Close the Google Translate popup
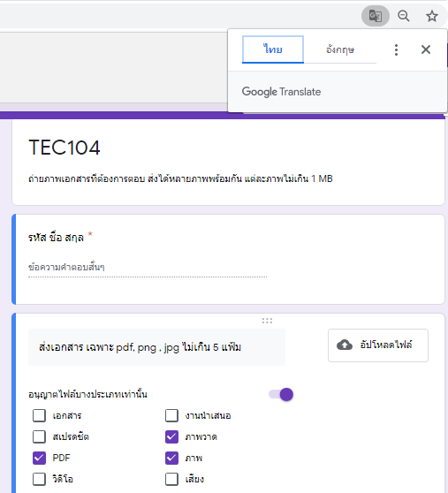The height and width of the screenshot is (493, 448). tap(426, 49)
